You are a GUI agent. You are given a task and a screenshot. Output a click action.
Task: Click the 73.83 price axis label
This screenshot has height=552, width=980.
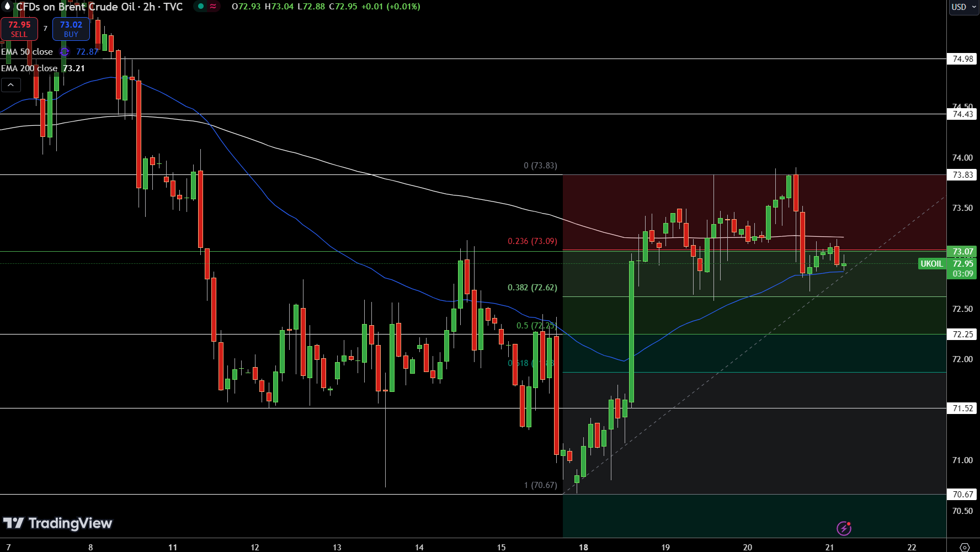click(963, 175)
